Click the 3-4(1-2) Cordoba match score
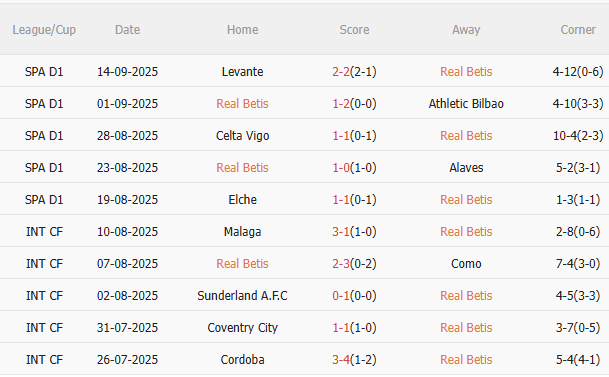The image size is (609, 377). click(354, 360)
